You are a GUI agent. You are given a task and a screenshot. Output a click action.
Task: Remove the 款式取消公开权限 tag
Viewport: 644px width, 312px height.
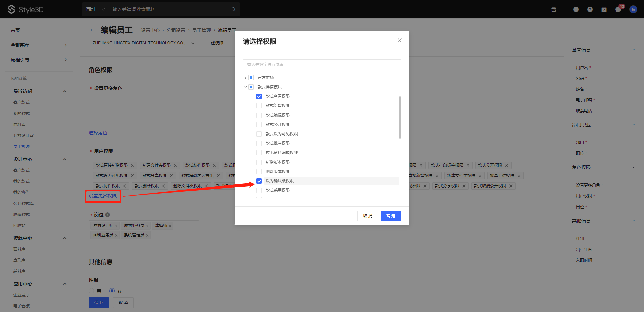click(511, 186)
